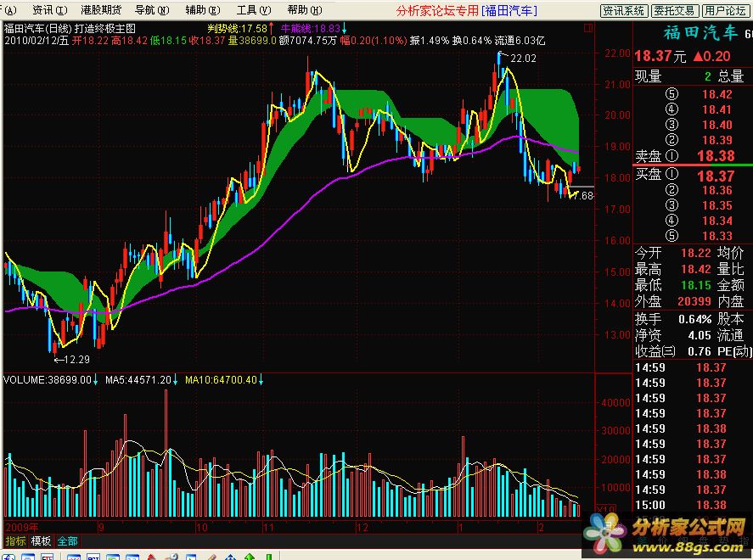The height and width of the screenshot is (560, 753).
Task: Select the sell level ③ 18.40 row
Action: [693, 125]
